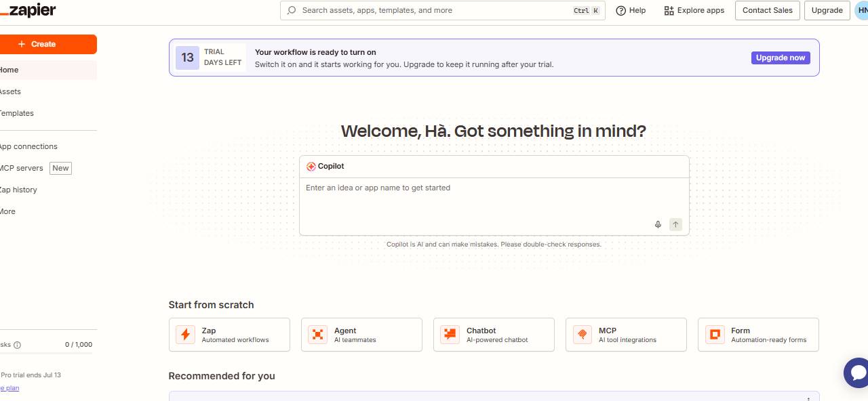Click the Contact Sales button

pyautogui.click(x=768, y=10)
